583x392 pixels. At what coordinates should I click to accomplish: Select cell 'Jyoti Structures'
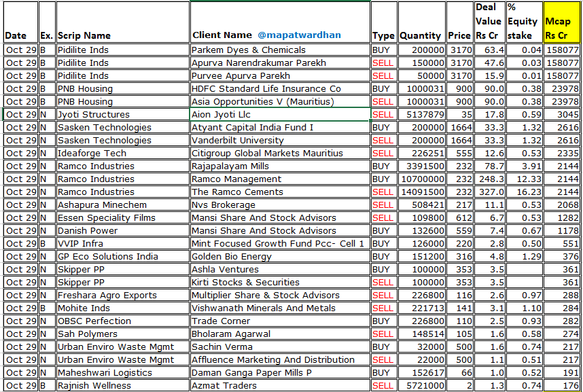point(123,115)
